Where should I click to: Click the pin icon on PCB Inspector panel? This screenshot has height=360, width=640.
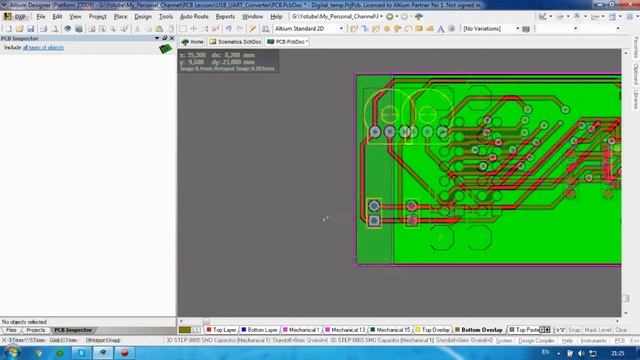pos(165,38)
